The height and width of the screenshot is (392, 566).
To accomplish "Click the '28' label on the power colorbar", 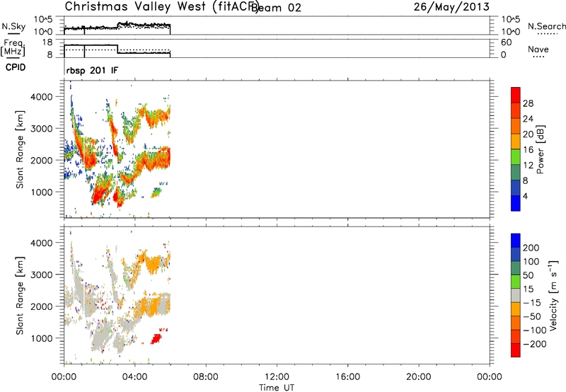I will tap(528, 103).
